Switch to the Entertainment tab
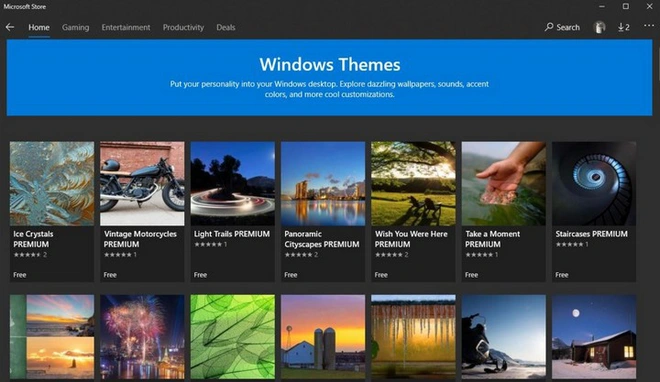The image size is (660, 382). pyautogui.click(x=125, y=27)
